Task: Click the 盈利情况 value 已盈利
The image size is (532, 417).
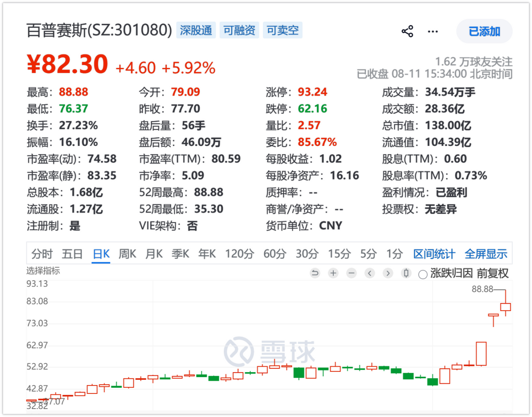Action: click(451, 193)
